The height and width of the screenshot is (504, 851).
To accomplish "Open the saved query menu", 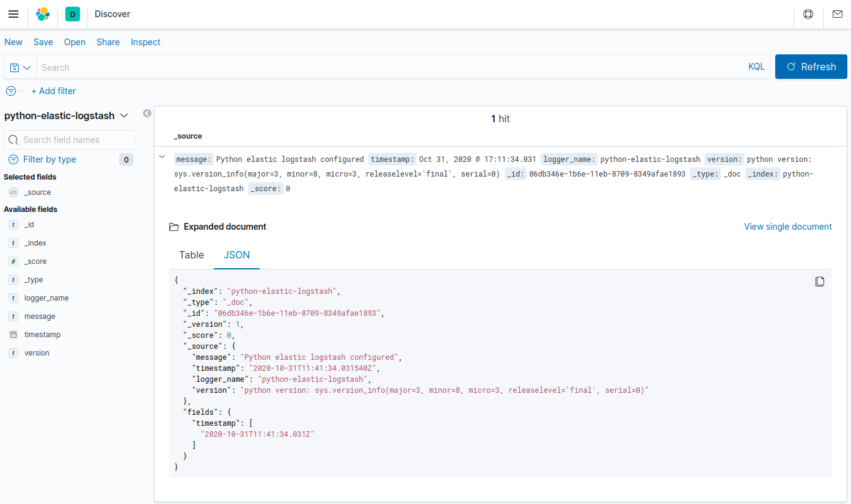I will pos(20,67).
